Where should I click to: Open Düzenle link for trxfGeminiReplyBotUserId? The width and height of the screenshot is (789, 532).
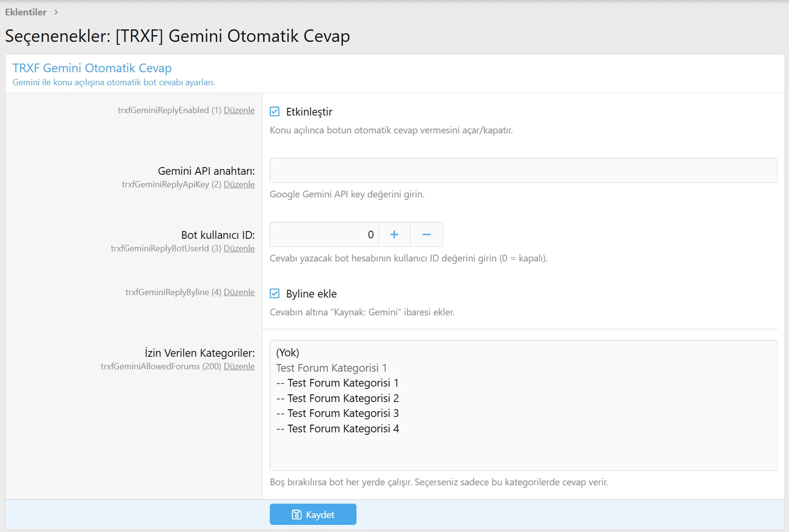pyautogui.click(x=239, y=248)
